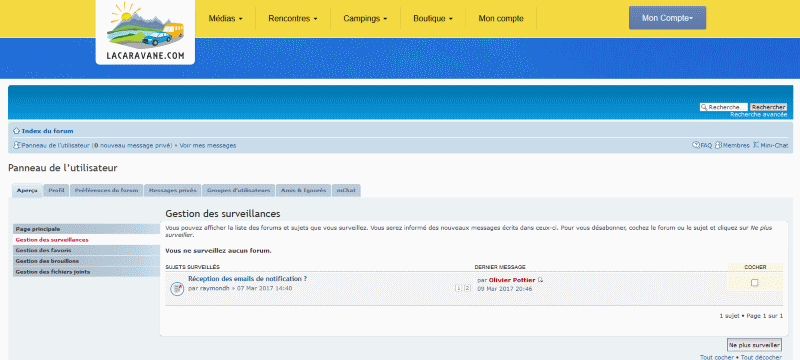Open Panneau de l'utilisateur link

[56, 145]
